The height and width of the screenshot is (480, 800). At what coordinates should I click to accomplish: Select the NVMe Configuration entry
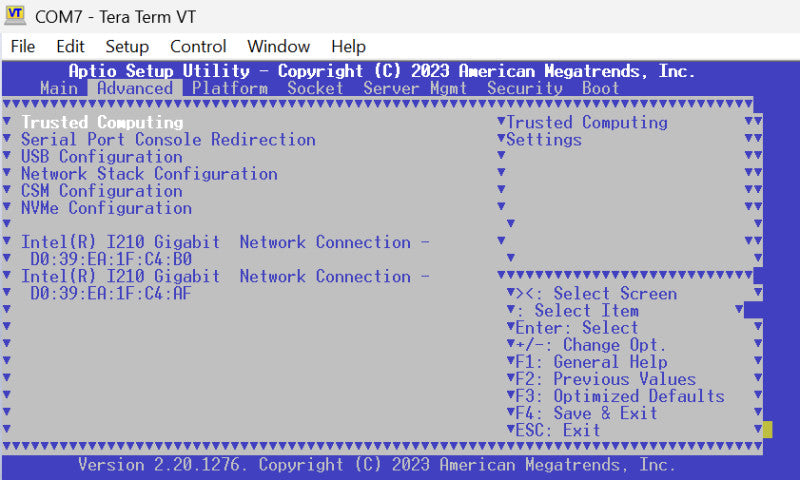point(106,208)
